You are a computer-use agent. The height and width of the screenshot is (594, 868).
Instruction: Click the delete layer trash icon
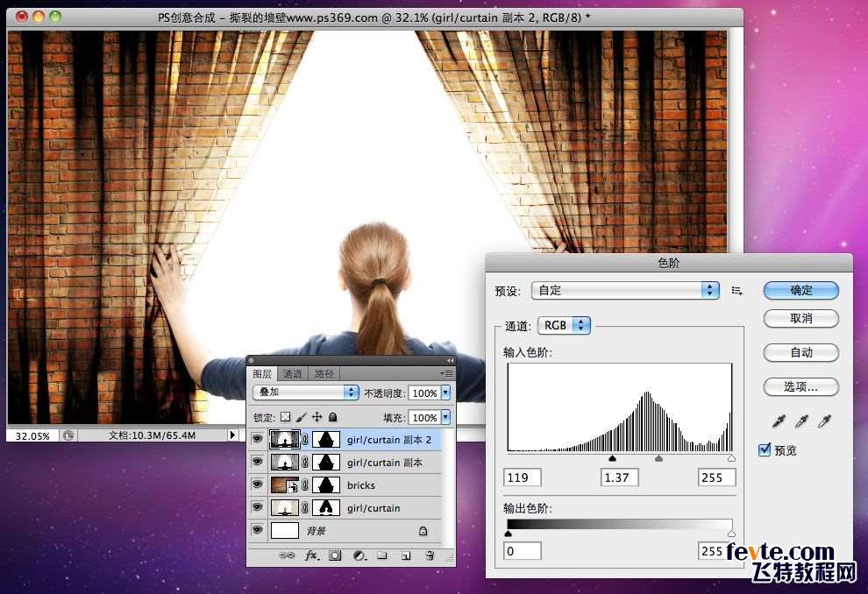pyautogui.click(x=430, y=555)
